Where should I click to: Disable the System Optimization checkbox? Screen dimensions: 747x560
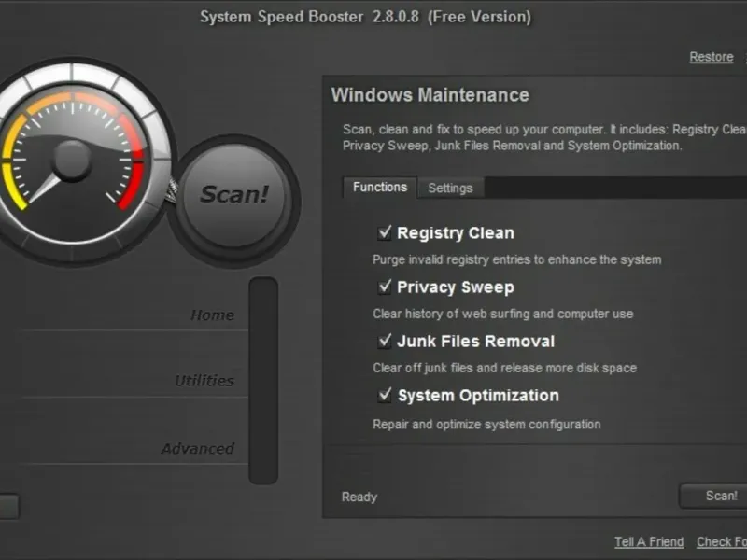[384, 395]
